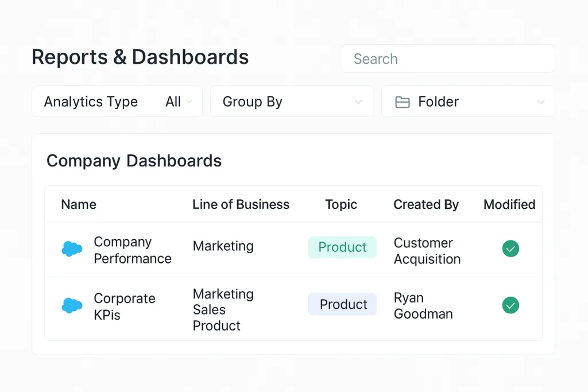Image resolution: width=588 pixels, height=392 pixels.
Task: Sort by the Name column header
Action: click(x=79, y=205)
